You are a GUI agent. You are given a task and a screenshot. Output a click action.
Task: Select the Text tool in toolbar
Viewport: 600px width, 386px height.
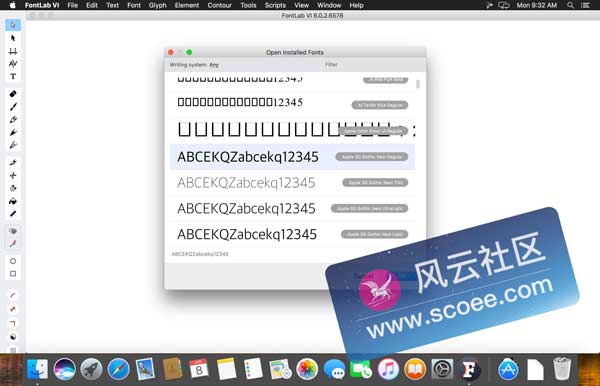pos(13,76)
